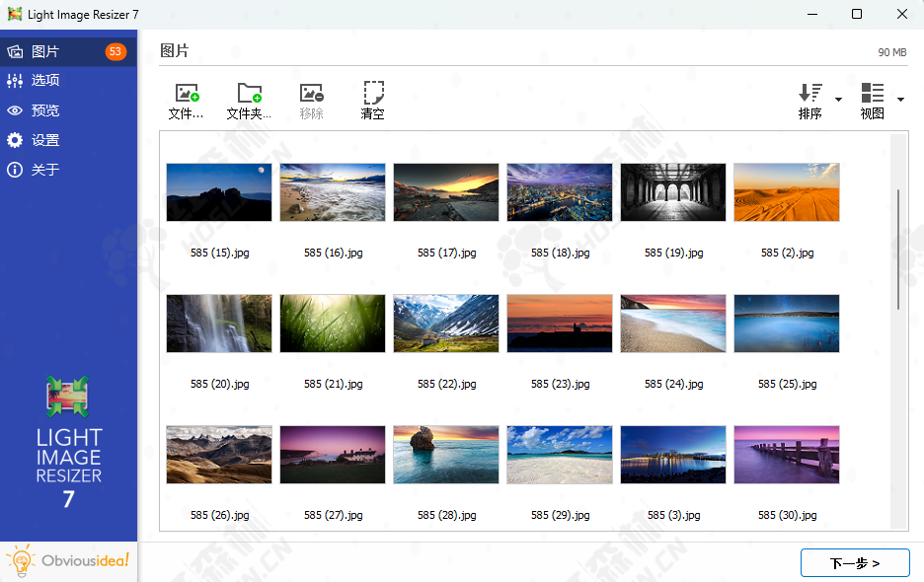Maximize the Light Image Resizer window
The height and width of the screenshot is (582, 924).
coord(857,14)
